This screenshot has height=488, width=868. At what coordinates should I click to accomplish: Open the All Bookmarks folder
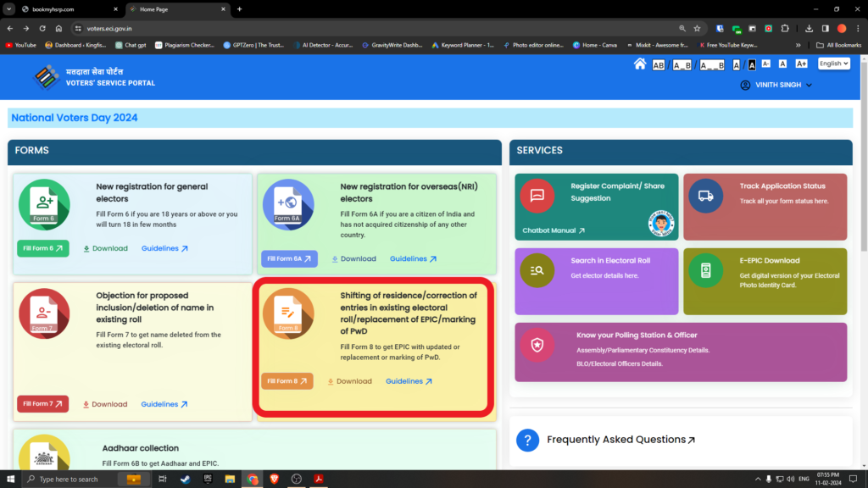click(839, 46)
